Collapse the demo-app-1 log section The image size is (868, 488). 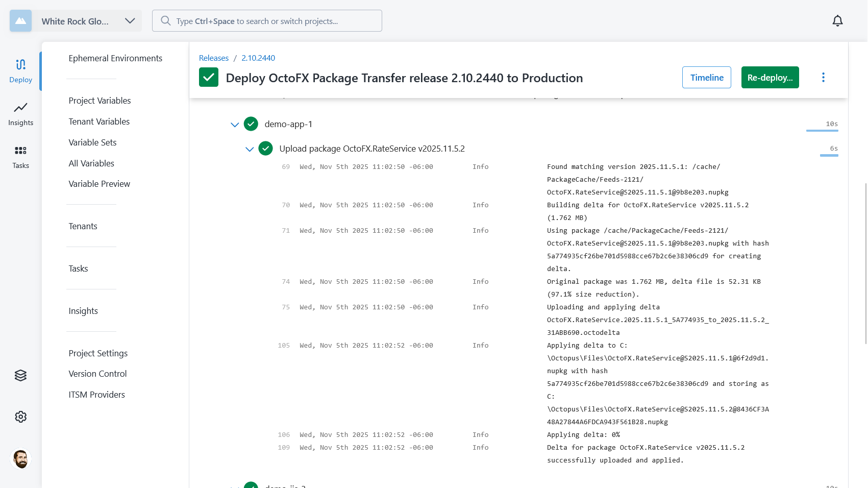coord(235,125)
